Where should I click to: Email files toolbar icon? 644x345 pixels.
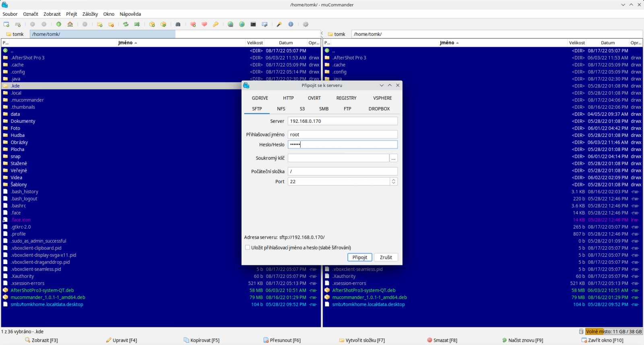click(264, 24)
